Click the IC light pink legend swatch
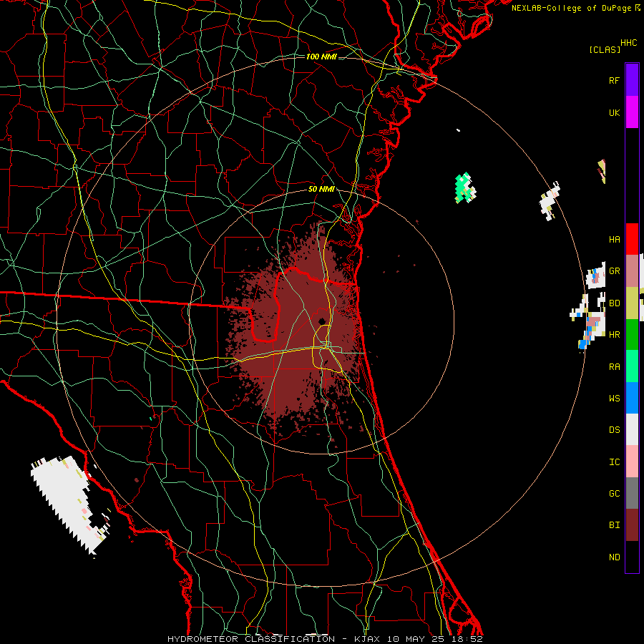 click(632, 462)
